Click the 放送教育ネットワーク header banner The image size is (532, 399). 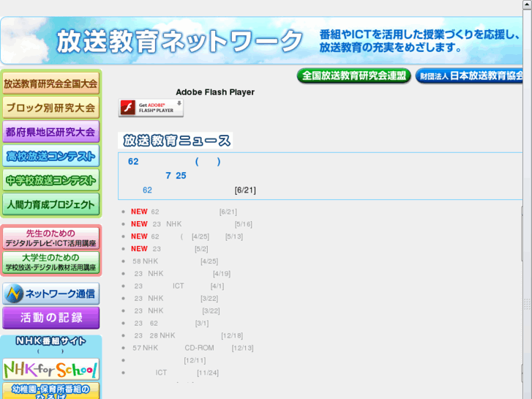click(x=261, y=40)
